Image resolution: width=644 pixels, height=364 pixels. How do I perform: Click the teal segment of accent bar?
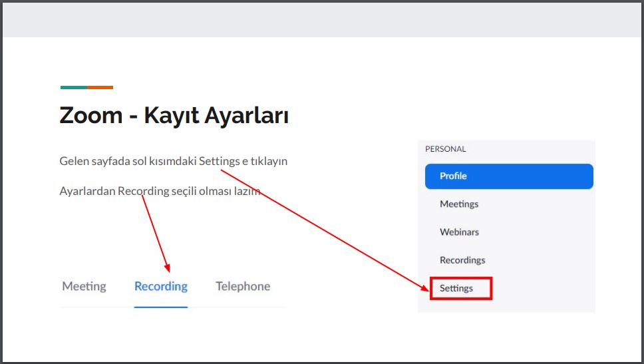(73, 87)
